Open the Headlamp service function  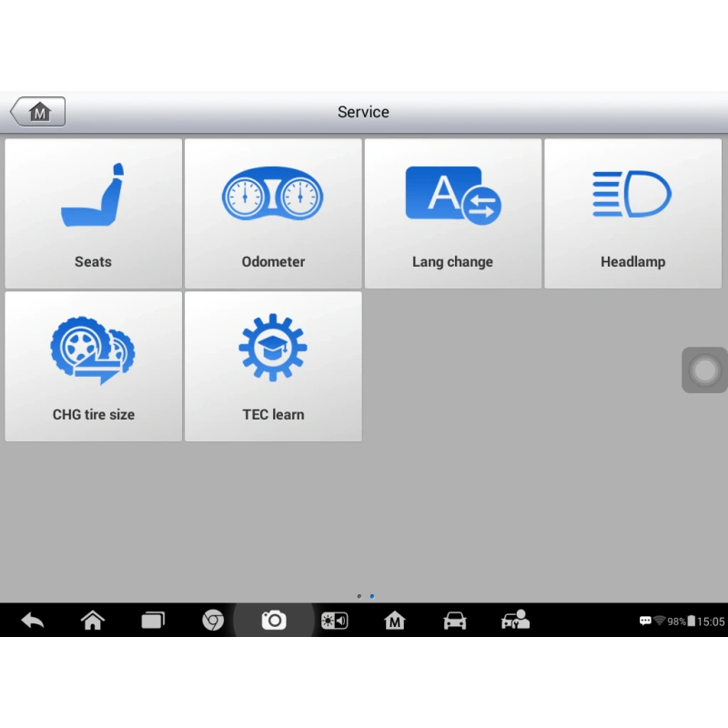pos(632,214)
